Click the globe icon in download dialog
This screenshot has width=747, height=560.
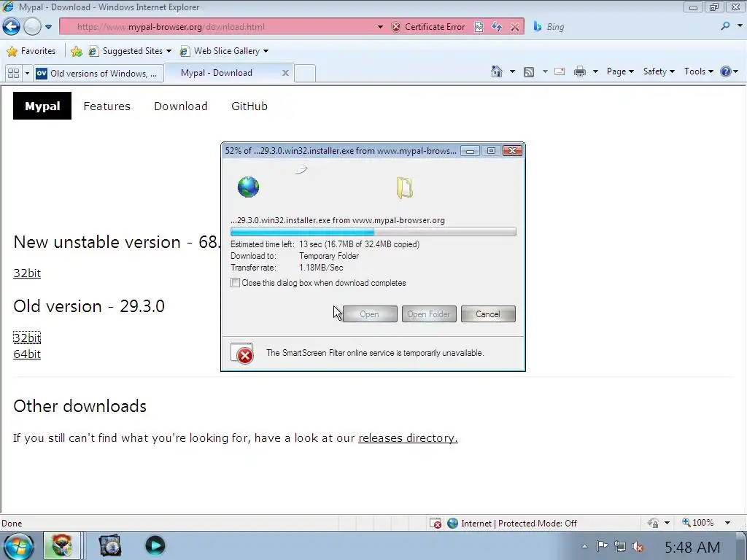(x=248, y=187)
